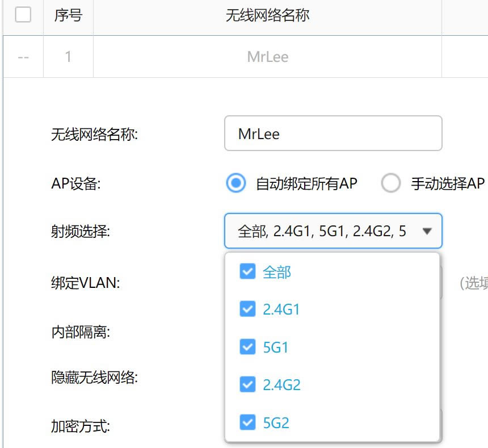Screen dimensions: 488x448
Task: Click the 射频选择 combo box field
Action: pyautogui.click(x=333, y=231)
